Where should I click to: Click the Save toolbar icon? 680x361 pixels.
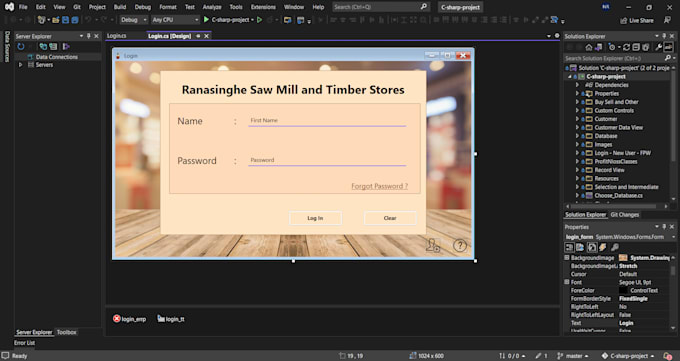[65, 20]
